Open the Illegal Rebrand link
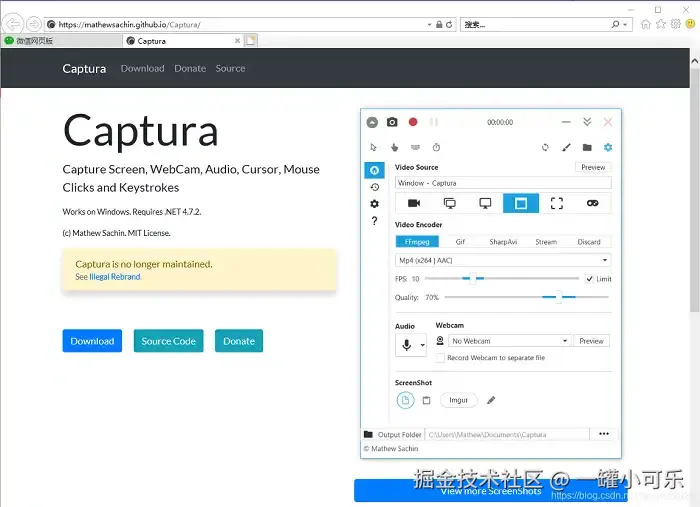The width and height of the screenshot is (700, 507). coord(115,277)
